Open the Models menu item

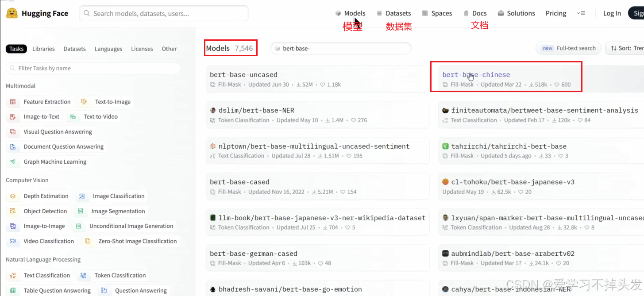click(350, 13)
